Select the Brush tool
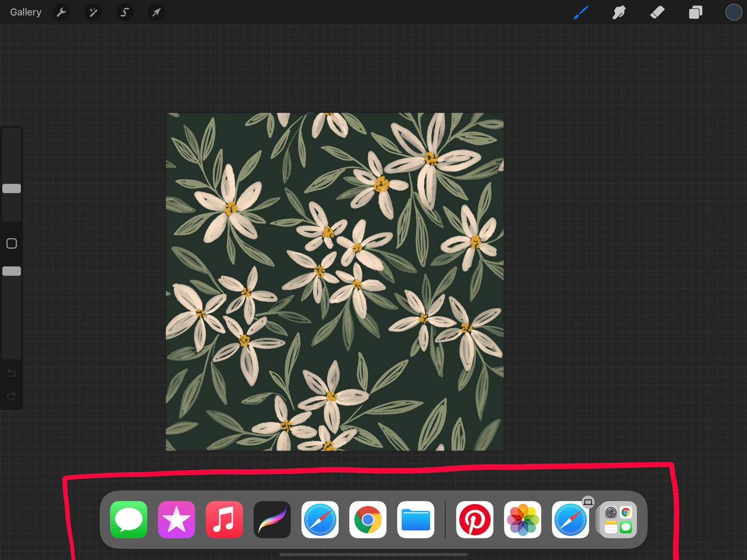This screenshot has width=747, height=560. 581,12
